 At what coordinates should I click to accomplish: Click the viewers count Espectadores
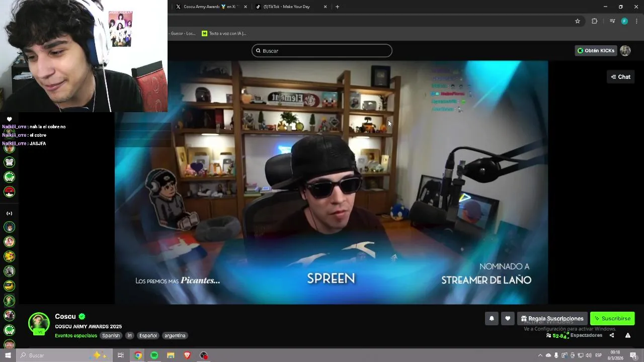tap(574, 335)
